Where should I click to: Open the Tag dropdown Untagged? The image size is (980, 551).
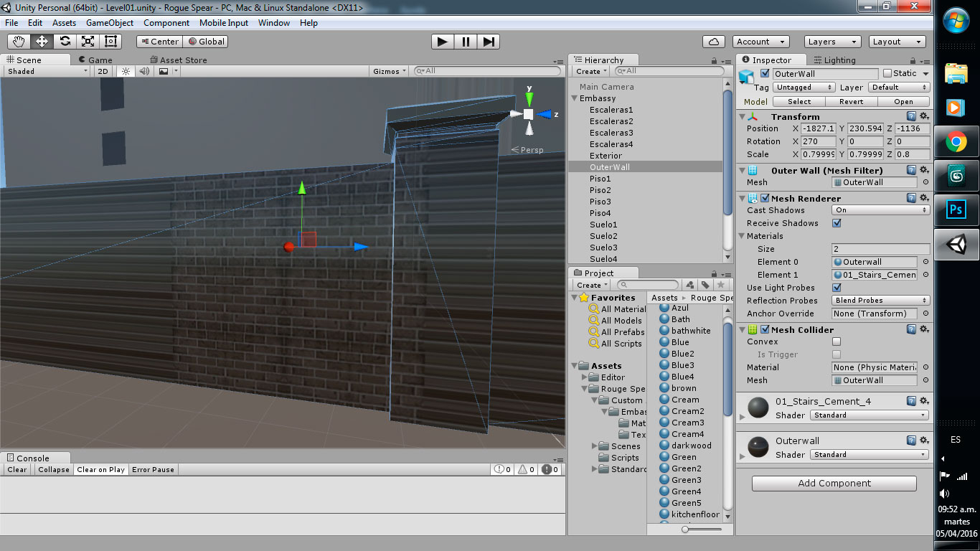[804, 87]
